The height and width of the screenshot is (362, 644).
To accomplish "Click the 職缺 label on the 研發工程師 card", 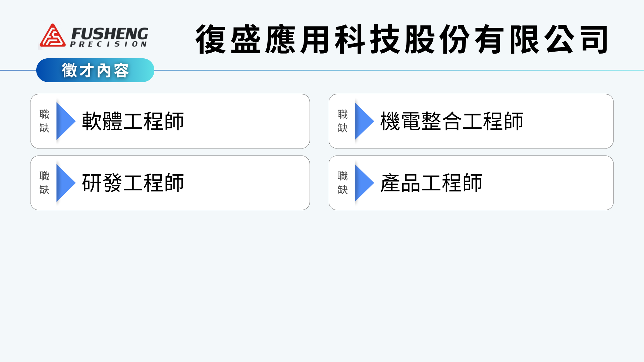I will tap(44, 183).
